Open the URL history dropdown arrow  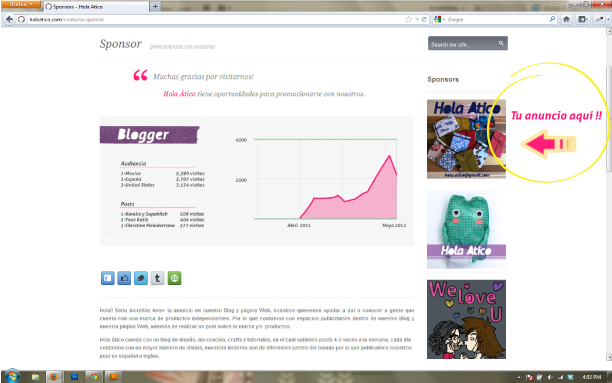417,19
